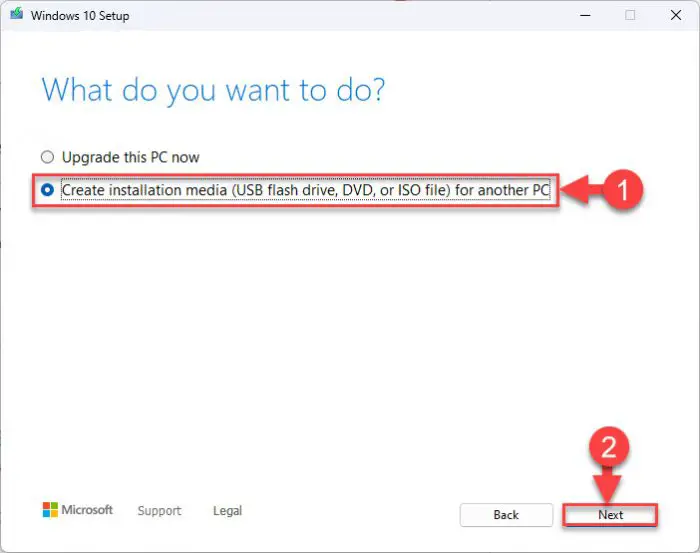Click the Windows 10 Setup title icon
700x553 pixels.
17,14
